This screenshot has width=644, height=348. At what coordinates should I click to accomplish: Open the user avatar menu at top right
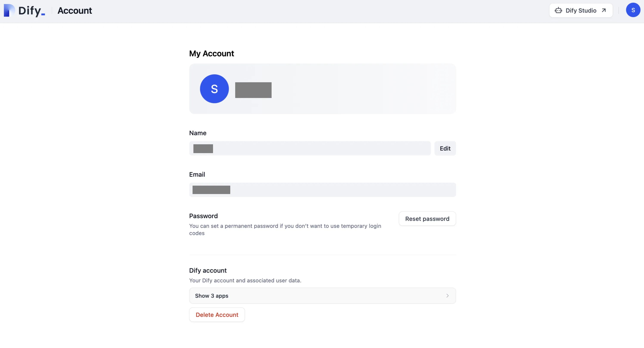click(633, 10)
